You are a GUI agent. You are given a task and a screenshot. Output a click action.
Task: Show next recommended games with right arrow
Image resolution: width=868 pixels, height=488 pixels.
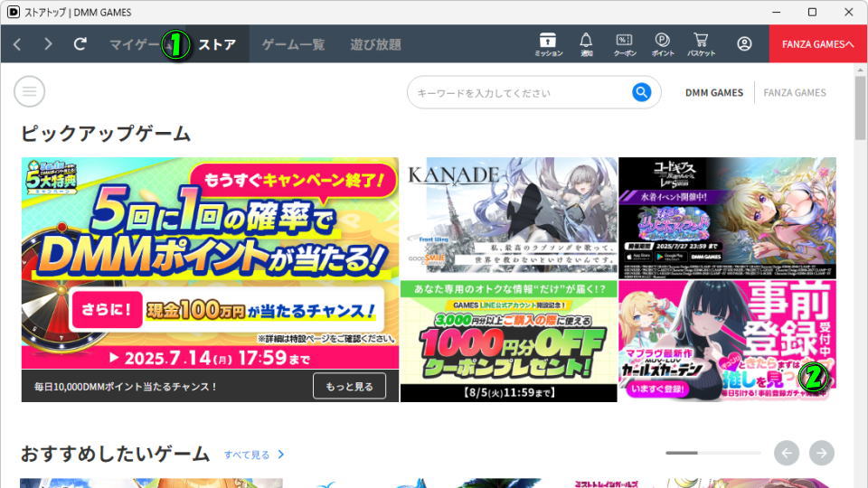click(x=822, y=453)
